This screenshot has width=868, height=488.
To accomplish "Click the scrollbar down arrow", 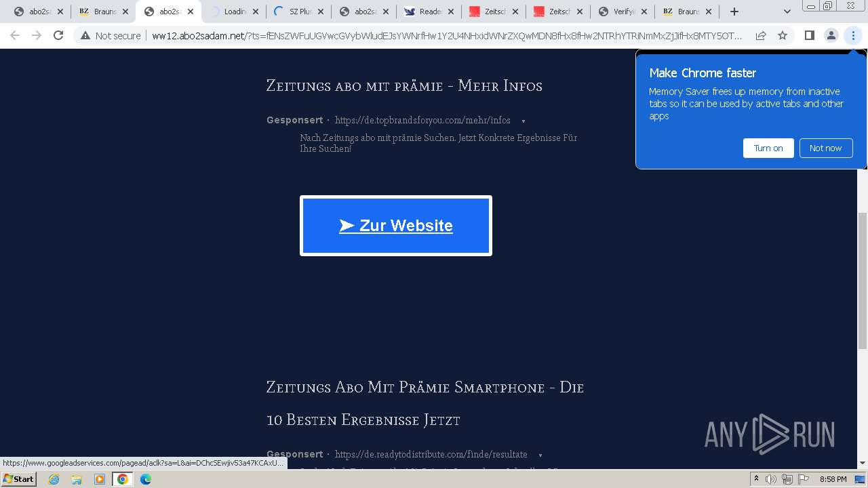I will point(862,463).
